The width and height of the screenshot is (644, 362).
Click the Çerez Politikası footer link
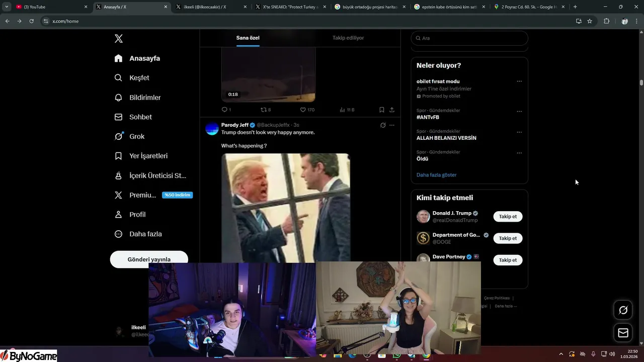(x=497, y=298)
